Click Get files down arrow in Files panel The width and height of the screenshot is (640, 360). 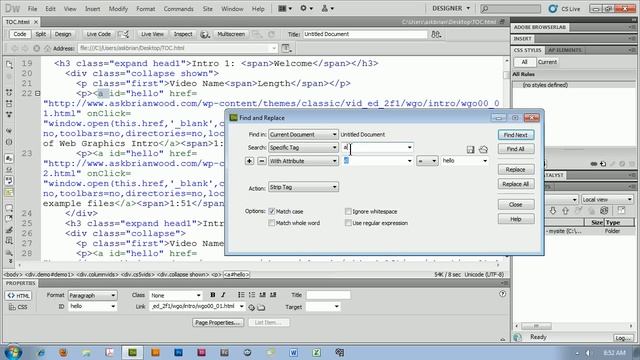tap(553, 211)
